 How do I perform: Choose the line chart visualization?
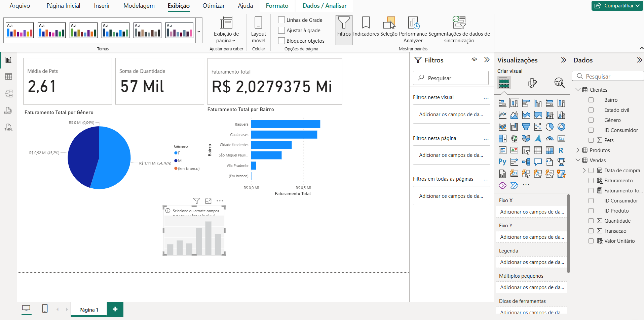pyautogui.click(x=502, y=115)
